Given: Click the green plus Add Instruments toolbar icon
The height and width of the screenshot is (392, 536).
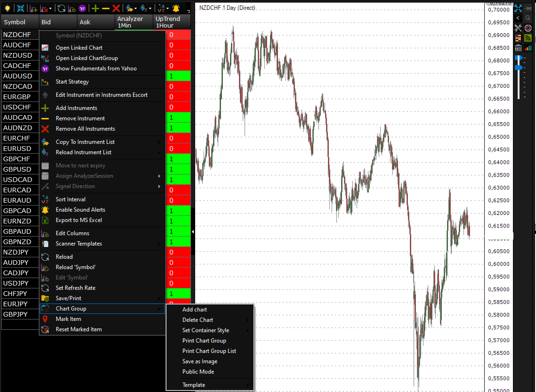Looking at the screenshot, I should [x=95, y=9].
